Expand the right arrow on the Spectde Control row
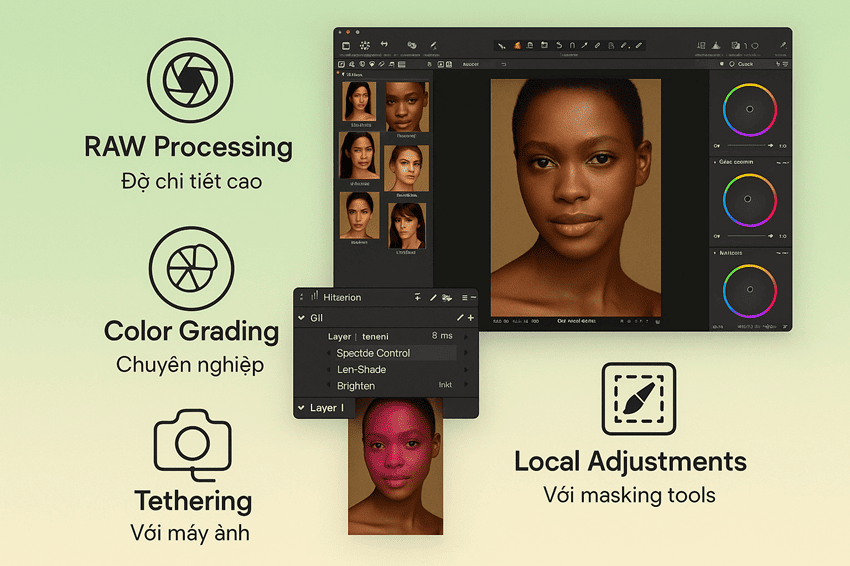This screenshot has width=850, height=566. [466, 353]
